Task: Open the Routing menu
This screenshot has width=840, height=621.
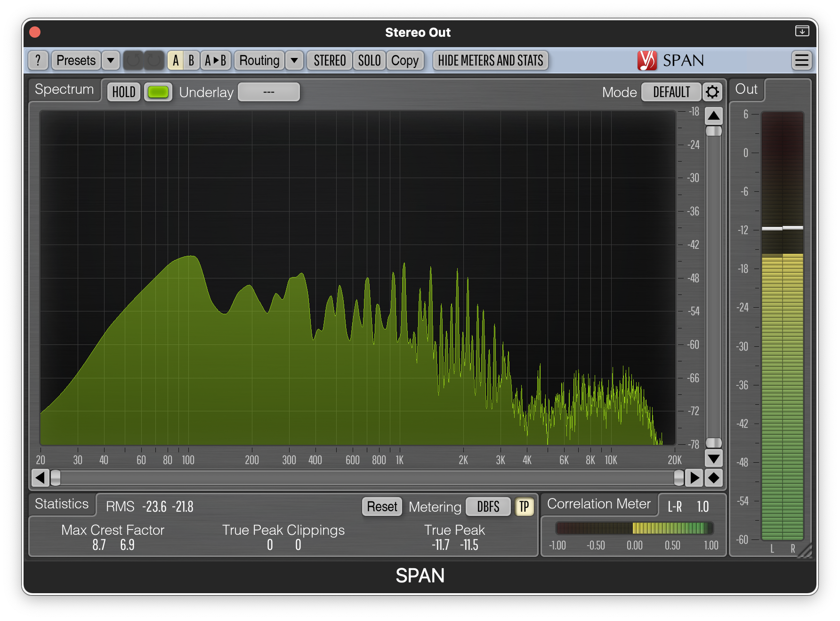Action: tap(259, 60)
